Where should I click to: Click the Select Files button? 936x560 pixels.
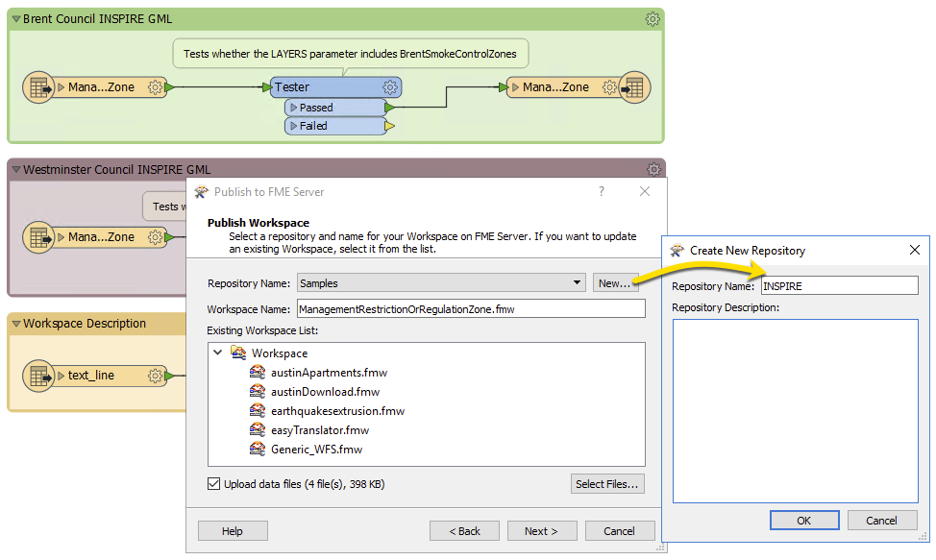[606, 484]
